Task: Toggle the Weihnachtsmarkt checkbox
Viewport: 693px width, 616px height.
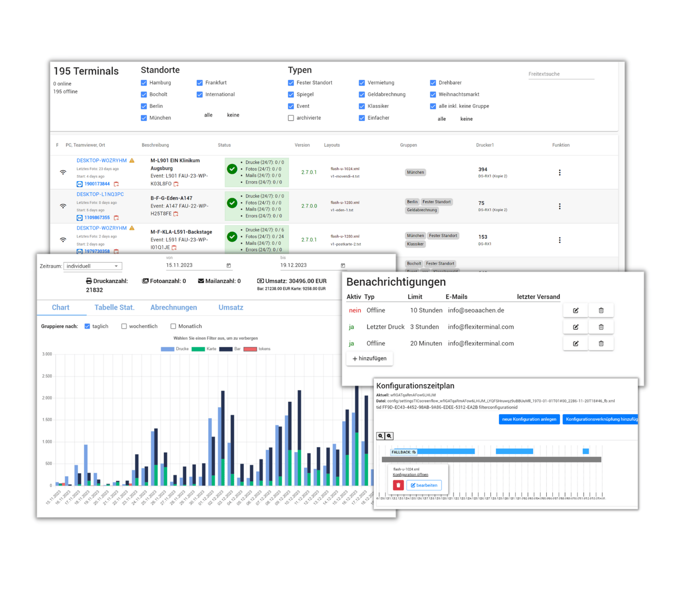Action: [x=433, y=94]
